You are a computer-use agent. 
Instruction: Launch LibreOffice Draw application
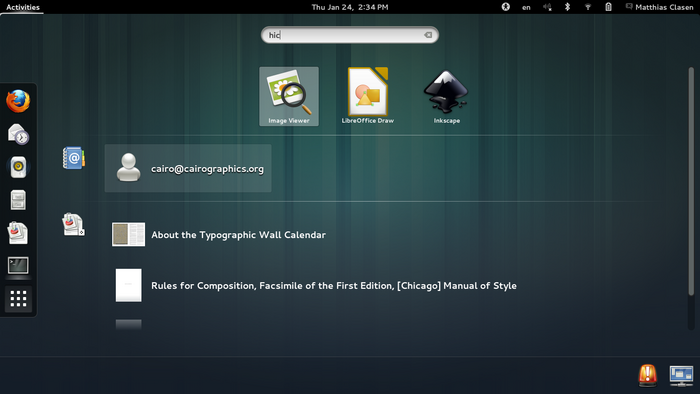tap(368, 96)
